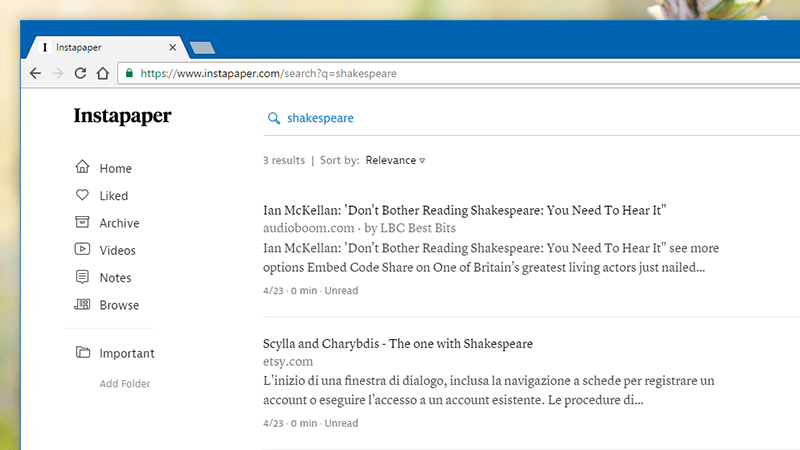Click the L'inizio di una finestra excerpt
800x450 pixels.
[489, 390]
